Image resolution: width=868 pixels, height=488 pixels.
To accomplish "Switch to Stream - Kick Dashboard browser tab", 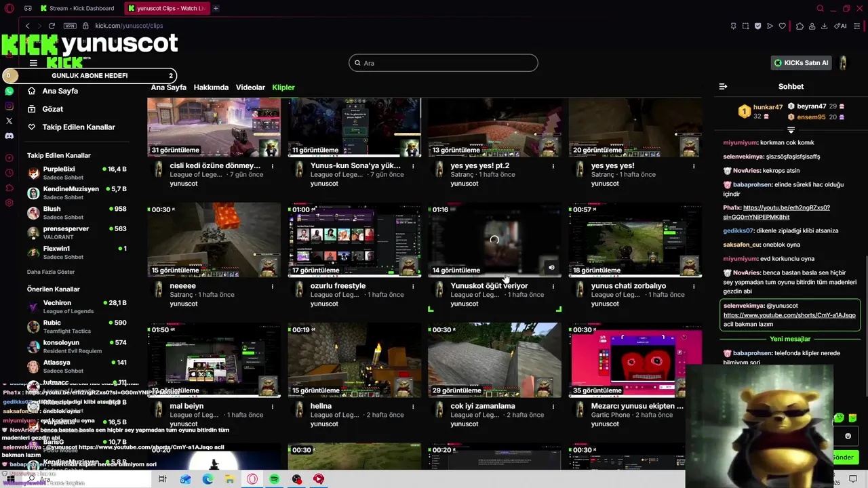I will tap(77, 8).
